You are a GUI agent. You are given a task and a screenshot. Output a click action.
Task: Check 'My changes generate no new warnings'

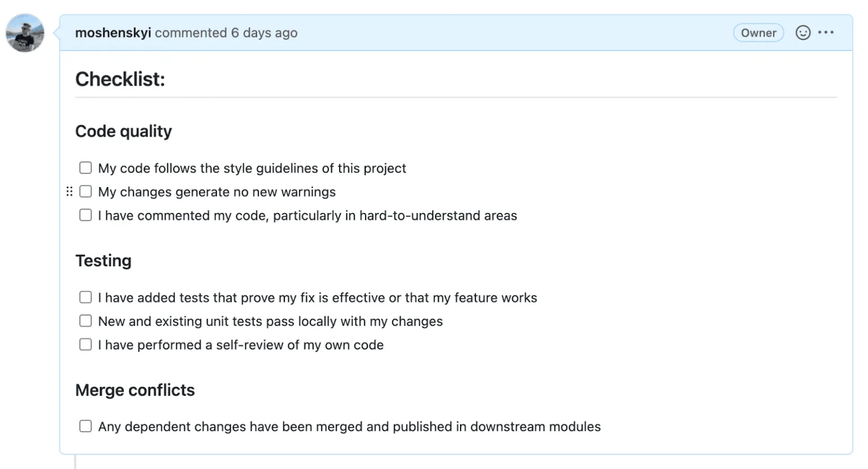pyautogui.click(x=85, y=192)
